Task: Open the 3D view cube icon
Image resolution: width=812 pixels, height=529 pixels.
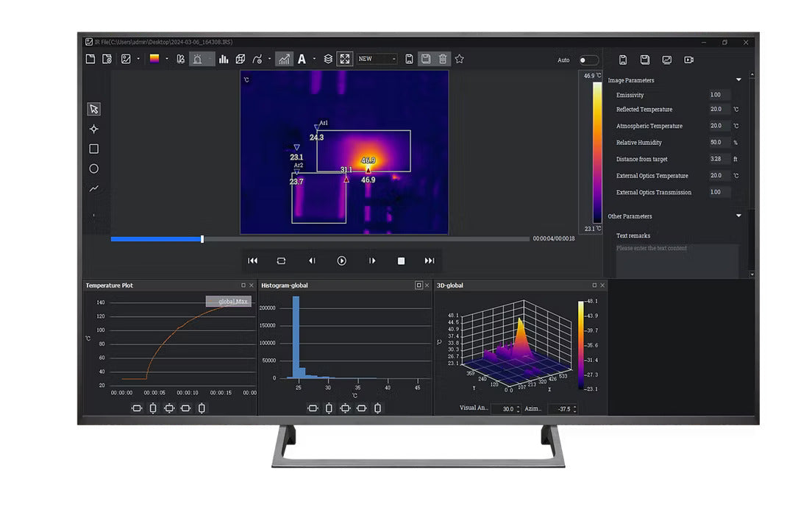Action: 241,59
